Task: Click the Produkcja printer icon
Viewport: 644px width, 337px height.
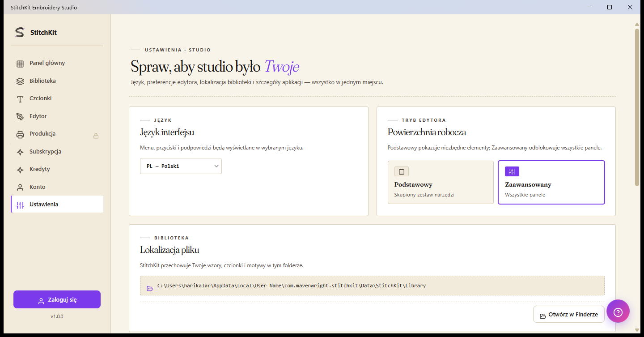Action: point(20,134)
